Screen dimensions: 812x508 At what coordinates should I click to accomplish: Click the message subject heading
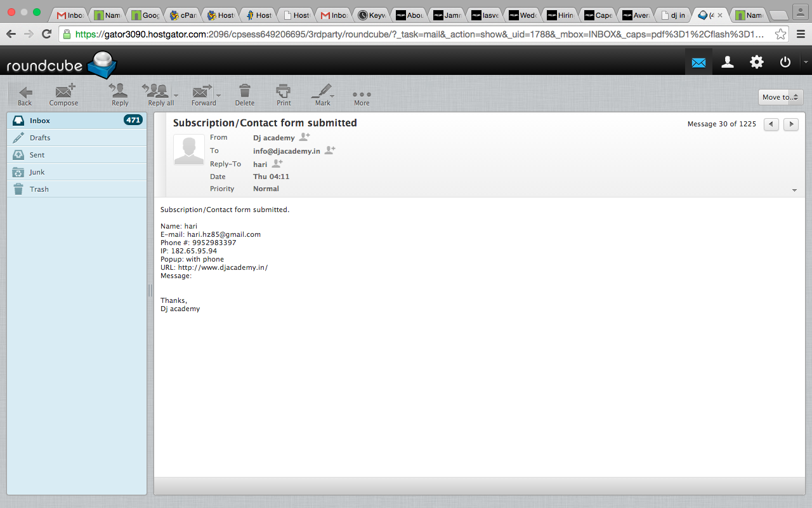265,123
